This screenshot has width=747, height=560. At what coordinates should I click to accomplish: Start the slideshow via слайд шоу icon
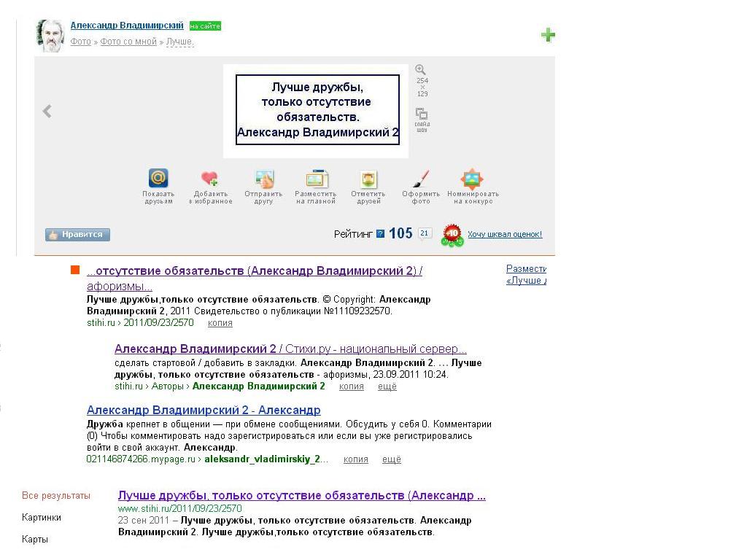pos(422,114)
